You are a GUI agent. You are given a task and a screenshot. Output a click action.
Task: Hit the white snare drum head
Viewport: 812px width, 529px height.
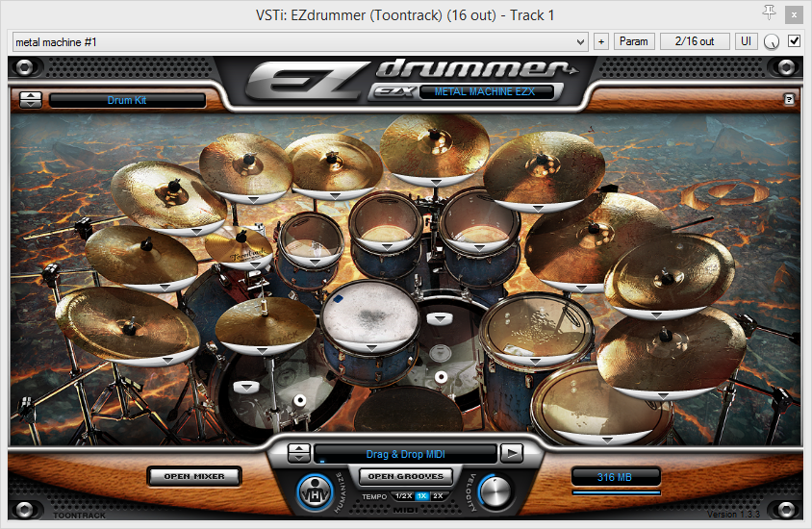[369, 315]
